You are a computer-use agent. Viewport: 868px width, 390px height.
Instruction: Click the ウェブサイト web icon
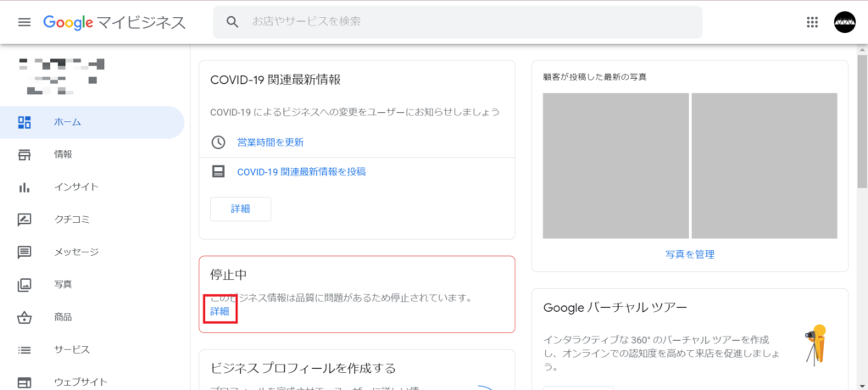pyautogui.click(x=25, y=383)
